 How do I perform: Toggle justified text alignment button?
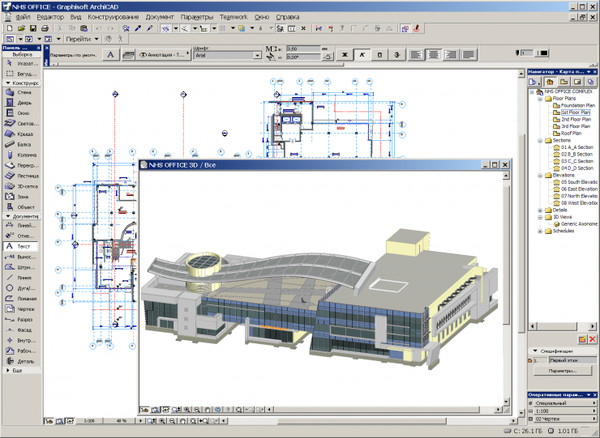469,55
